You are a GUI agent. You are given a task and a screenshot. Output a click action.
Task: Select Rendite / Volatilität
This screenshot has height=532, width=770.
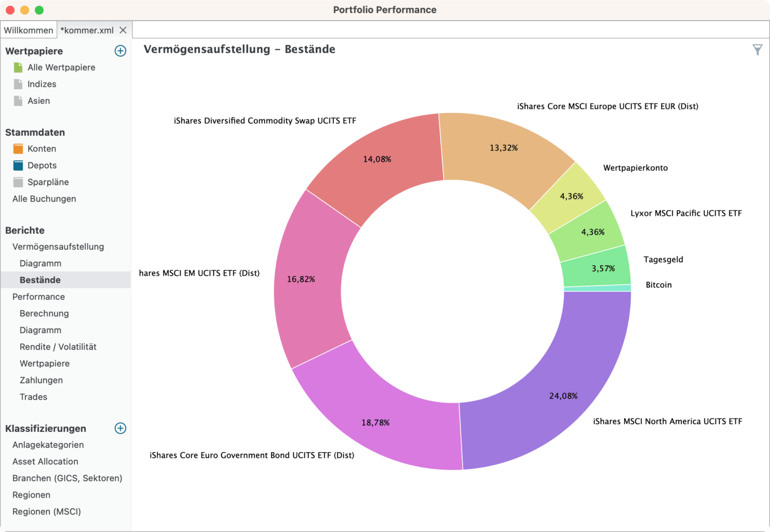[58, 346]
